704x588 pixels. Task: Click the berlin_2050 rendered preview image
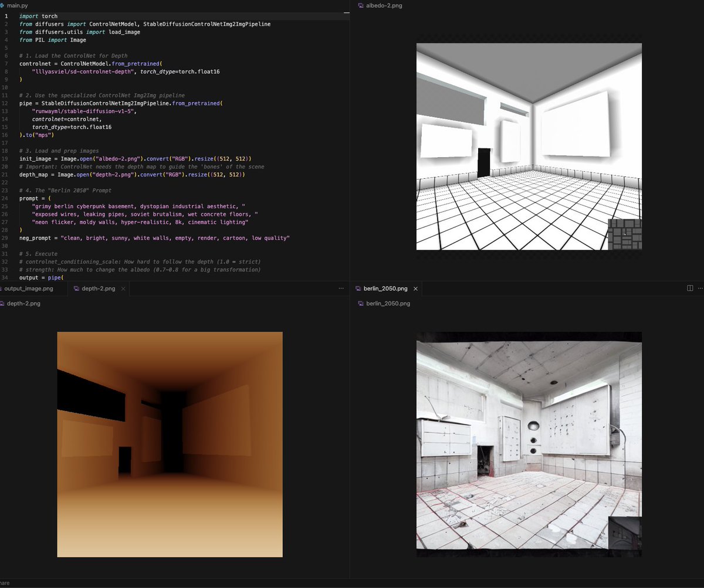[528, 444]
